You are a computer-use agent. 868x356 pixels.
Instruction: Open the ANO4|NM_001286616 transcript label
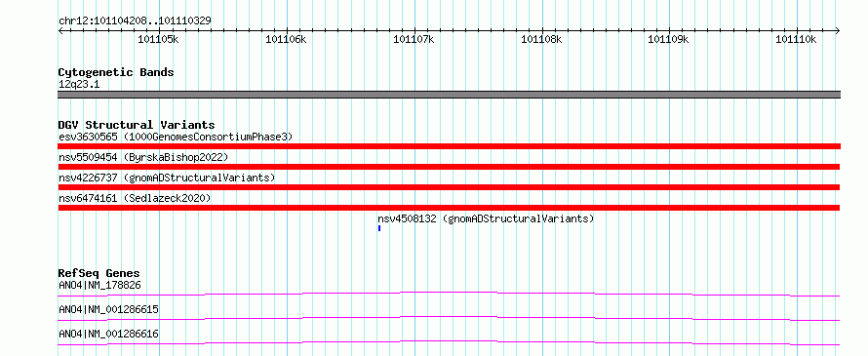point(108,334)
